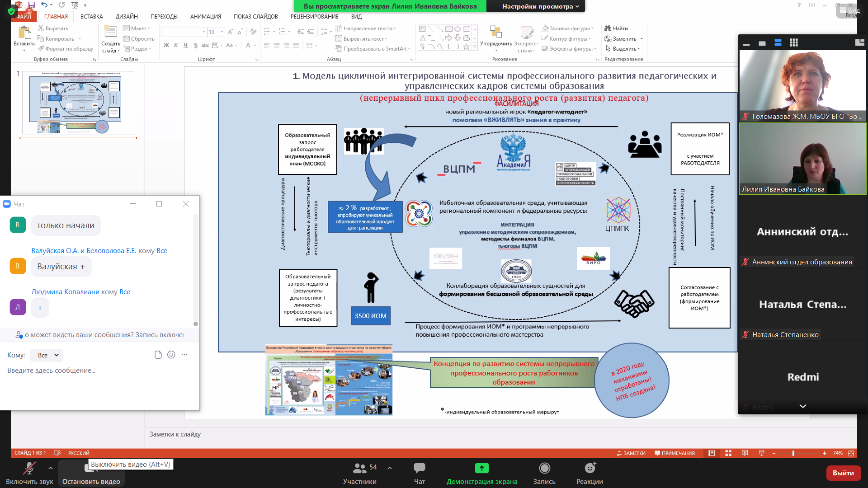Click the Record (Запись) icon
Image resolution: width=868 pixels, height=488 pixels.
point(544,468)
